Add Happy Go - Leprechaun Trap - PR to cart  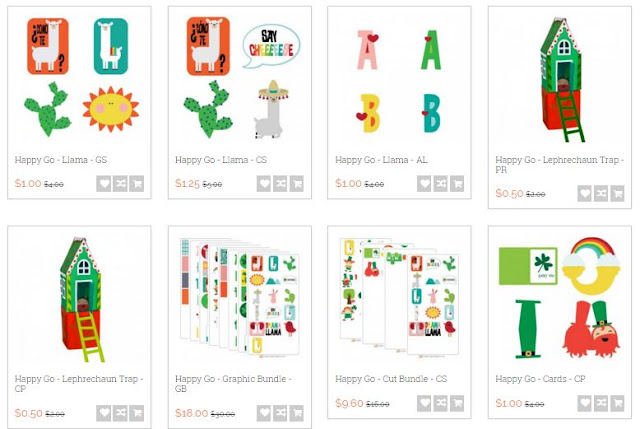618,193
